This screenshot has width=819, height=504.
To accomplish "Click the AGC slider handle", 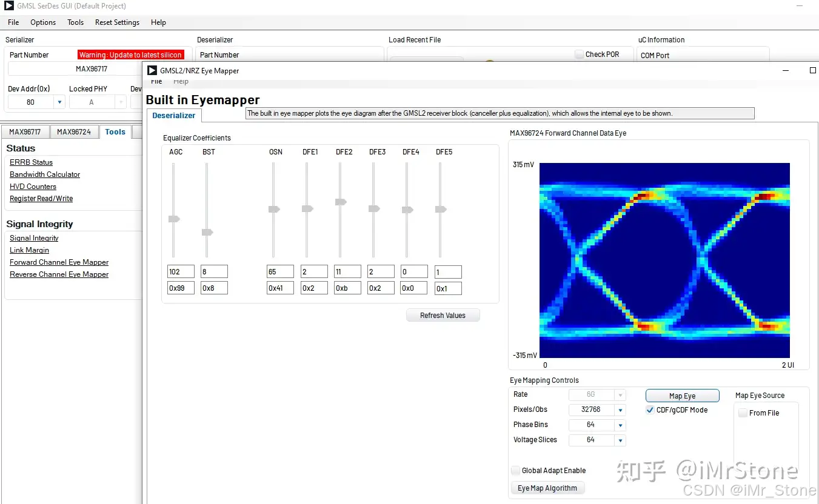I will tap(174, 219).
